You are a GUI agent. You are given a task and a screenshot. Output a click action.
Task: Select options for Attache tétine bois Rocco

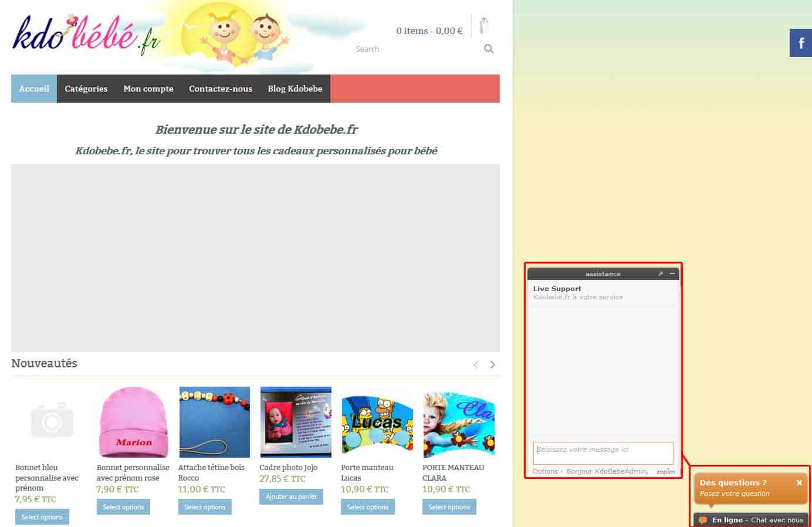[205, 507]
